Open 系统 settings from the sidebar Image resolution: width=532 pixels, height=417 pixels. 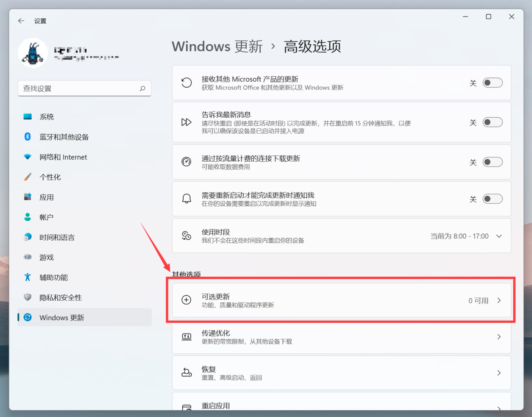click(x=47, y=117)
